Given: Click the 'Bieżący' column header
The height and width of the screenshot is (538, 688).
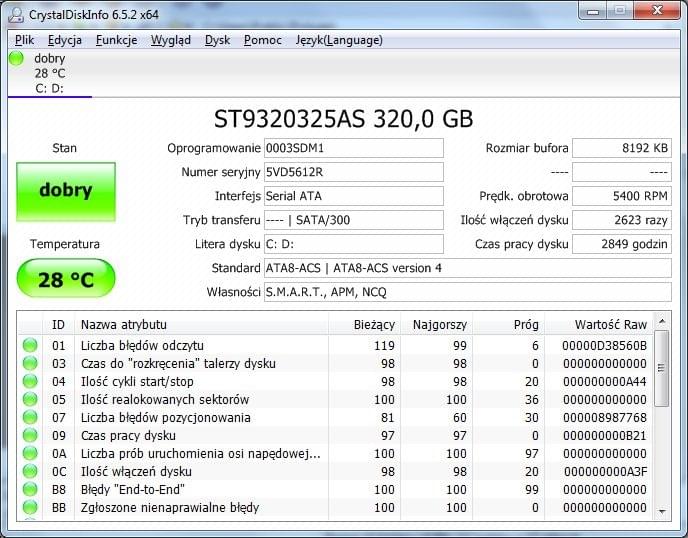Looking at the screenshot, I should 365,325.
